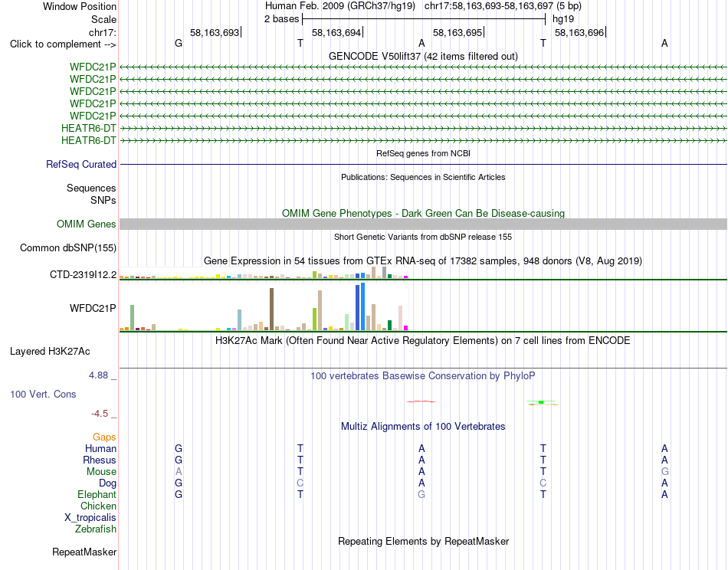Click the G base in the Mouse alignment row
The width and height of the screenshot is (728, 570).
click(665, 472)
